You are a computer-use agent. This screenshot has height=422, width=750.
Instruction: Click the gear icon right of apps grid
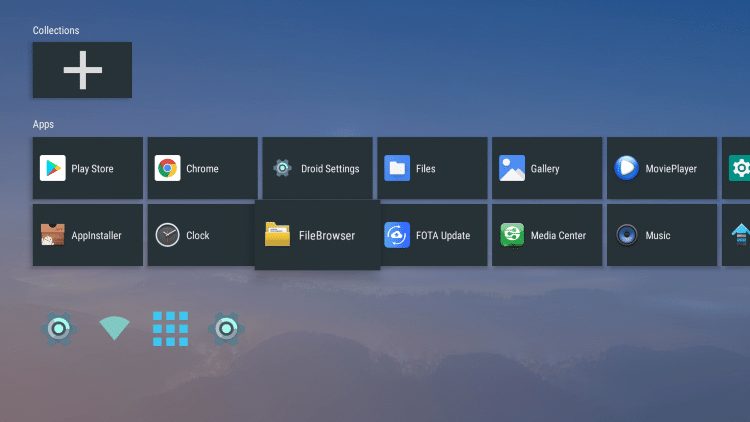click(x=226, y=329)
